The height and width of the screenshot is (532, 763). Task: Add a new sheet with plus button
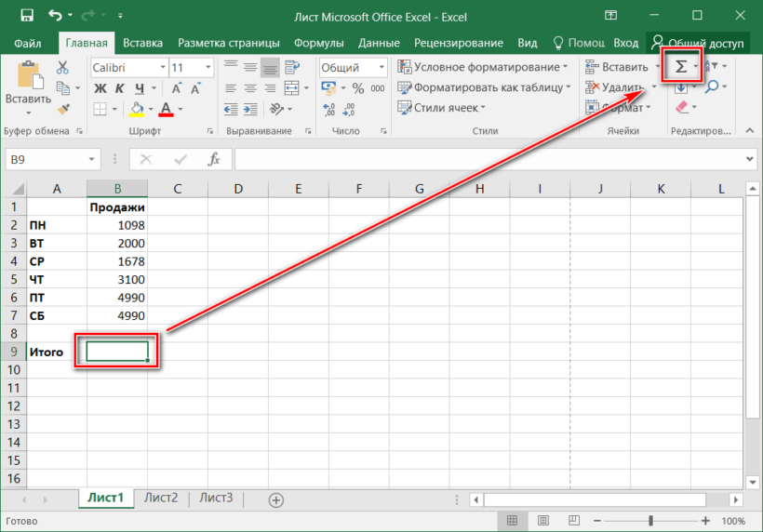[x=276, y=499]
